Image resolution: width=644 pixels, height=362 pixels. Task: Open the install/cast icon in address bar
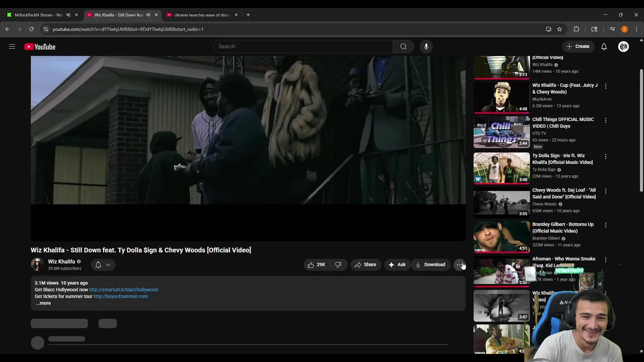pos(548,29)
